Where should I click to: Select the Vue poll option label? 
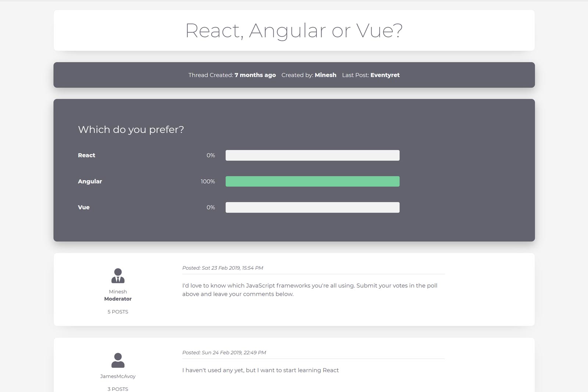point(84,208)
